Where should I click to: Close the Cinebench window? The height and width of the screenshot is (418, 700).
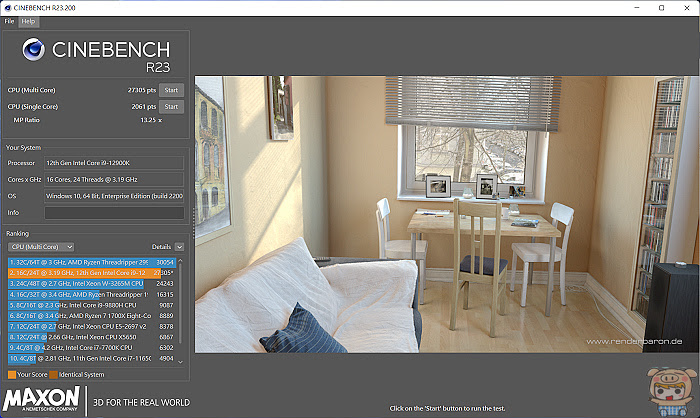pyautogui.click(x=687, y=8)
